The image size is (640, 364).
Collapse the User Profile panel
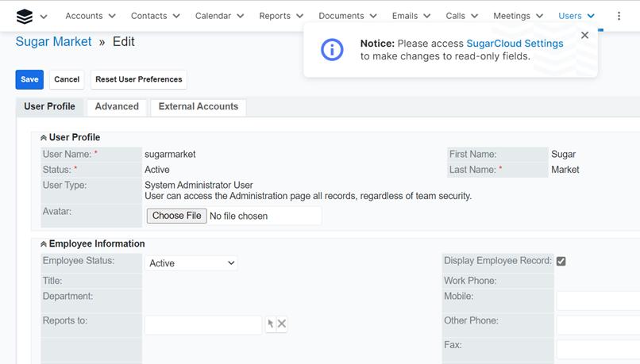pos(43,138)
